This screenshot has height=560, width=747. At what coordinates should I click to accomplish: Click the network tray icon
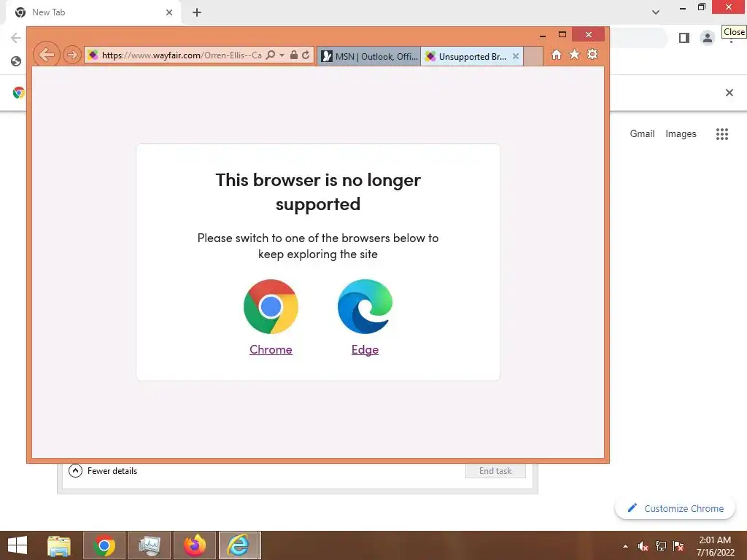click(x=661, y=546)
